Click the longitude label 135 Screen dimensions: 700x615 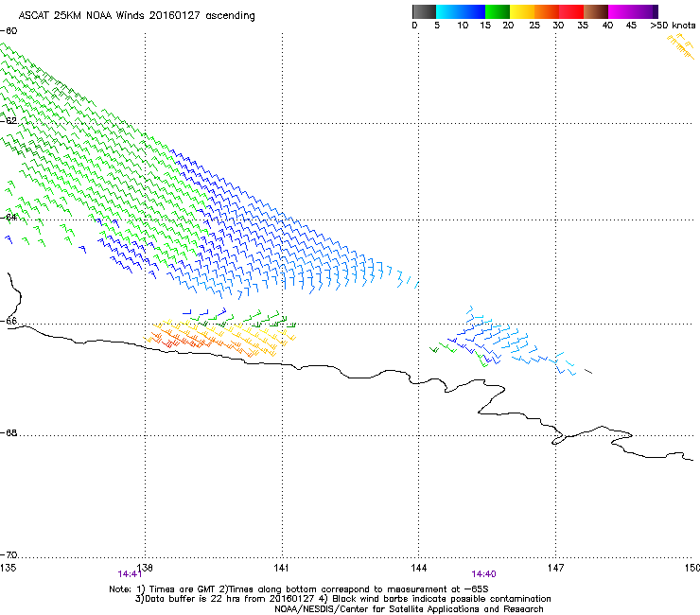point(8,568)
